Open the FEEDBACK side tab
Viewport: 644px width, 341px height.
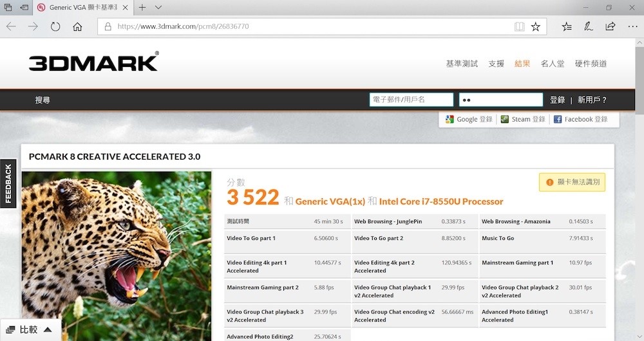point(8,183)
